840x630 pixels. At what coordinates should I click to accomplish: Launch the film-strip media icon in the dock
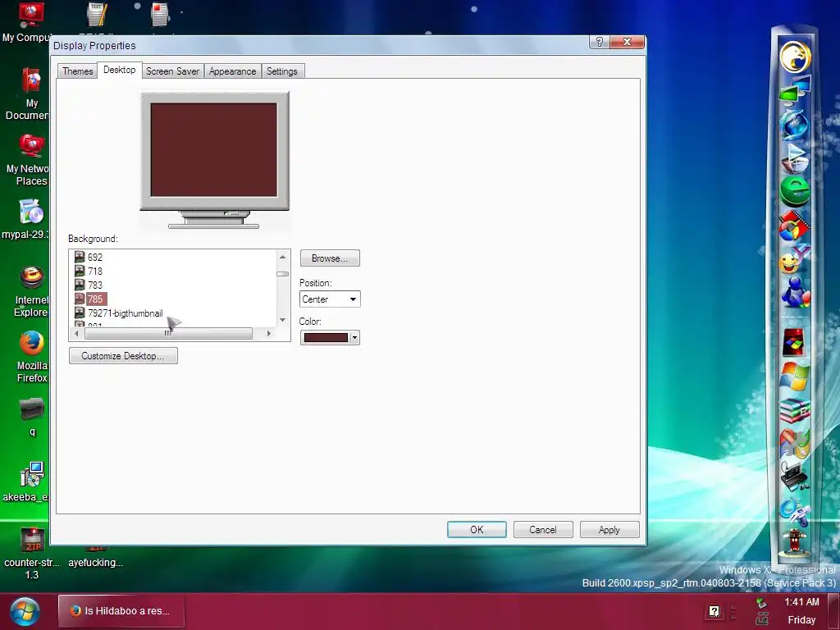click(794, 225)
